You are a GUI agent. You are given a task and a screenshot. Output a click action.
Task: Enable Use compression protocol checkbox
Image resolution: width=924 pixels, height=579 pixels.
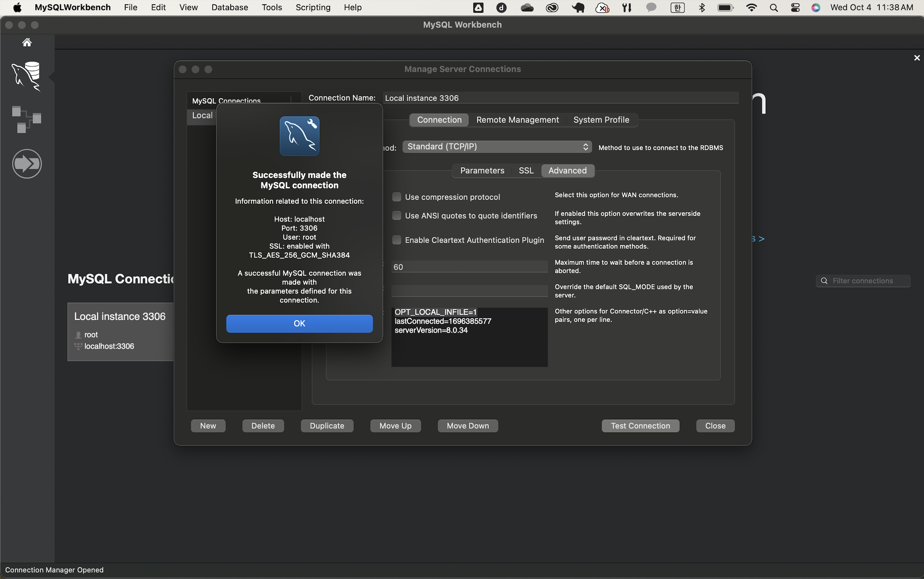tap(396, 197)
